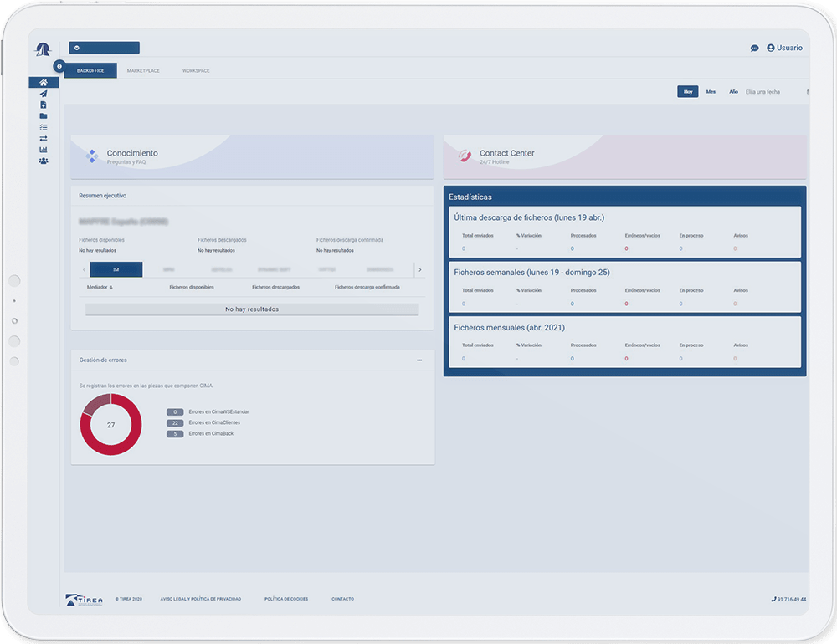The image size is (837, 644).
Task: Expand the blue dropdown at top left
Action: [x=104, y=48]
